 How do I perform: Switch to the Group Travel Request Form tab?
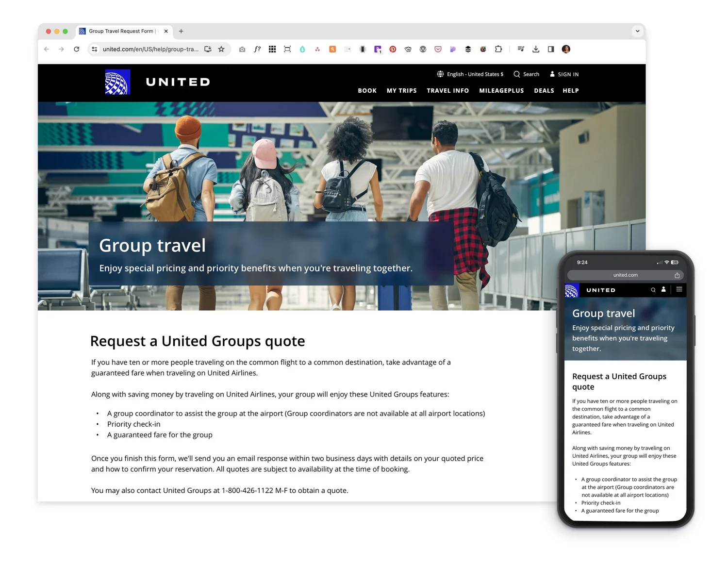[120, 31]
